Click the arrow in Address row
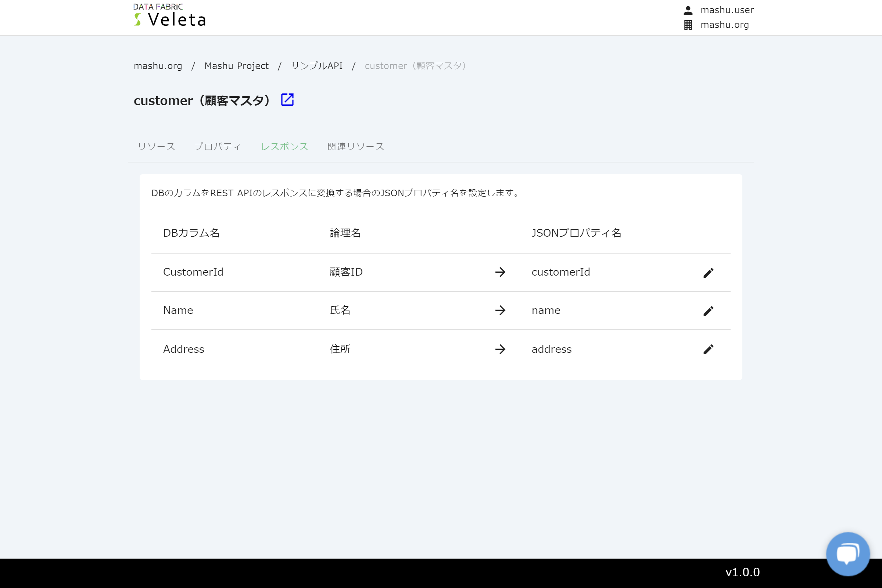882x588 pixels. click(x=500, y=349)
